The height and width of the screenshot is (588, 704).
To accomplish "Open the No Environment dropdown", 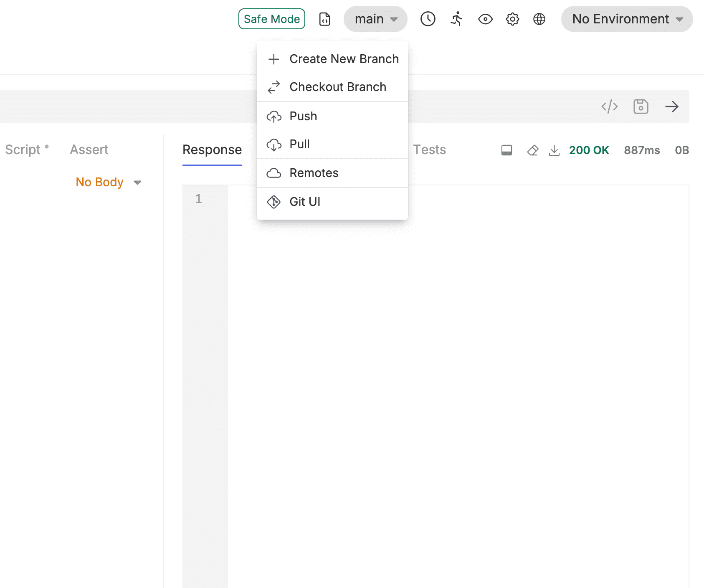I will pyautogui.click(x=627, y=19).
